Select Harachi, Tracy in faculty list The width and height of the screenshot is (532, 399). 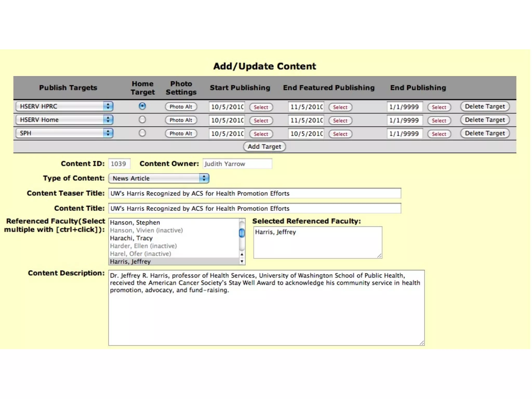pyautogui.click(x=131, y=238)
